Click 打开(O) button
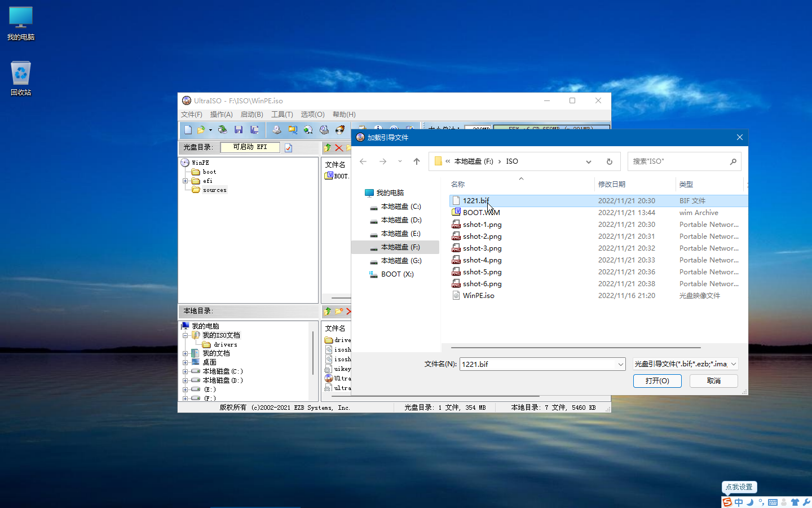This screenshot has width=812, height=508. (x=657, y=381)
